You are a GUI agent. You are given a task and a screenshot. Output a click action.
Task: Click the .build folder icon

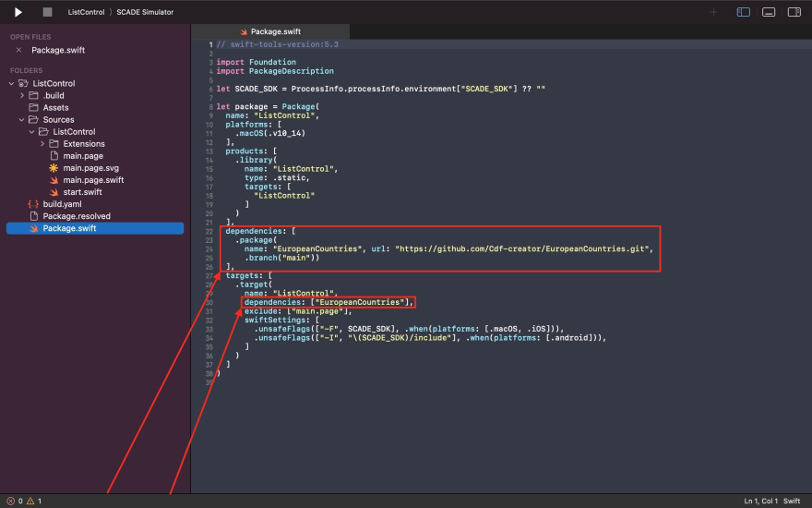(33, 95)
